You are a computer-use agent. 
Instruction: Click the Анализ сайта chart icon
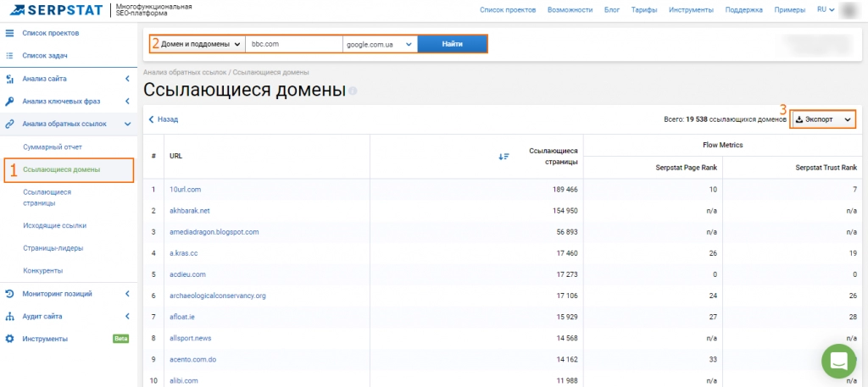click(x=9, y=79)
